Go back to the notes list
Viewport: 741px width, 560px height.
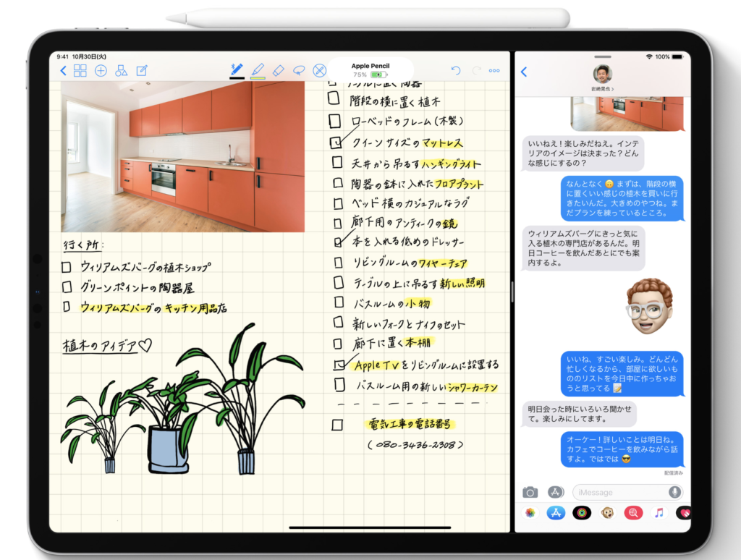[63, 70]
